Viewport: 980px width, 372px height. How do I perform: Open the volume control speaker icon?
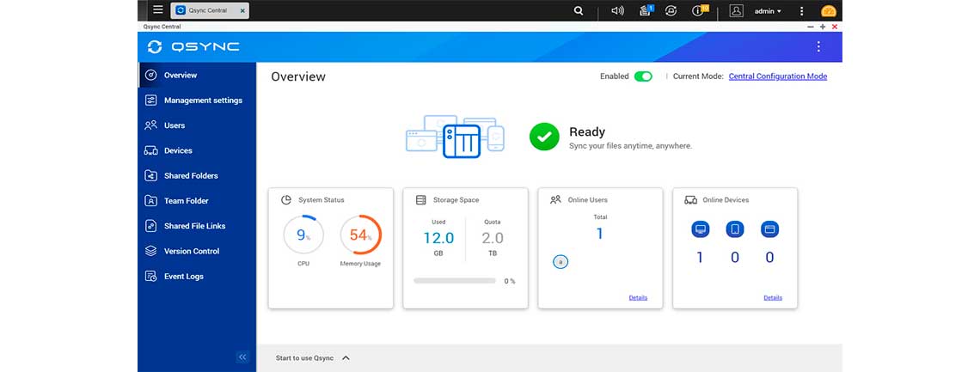point(616,11)
